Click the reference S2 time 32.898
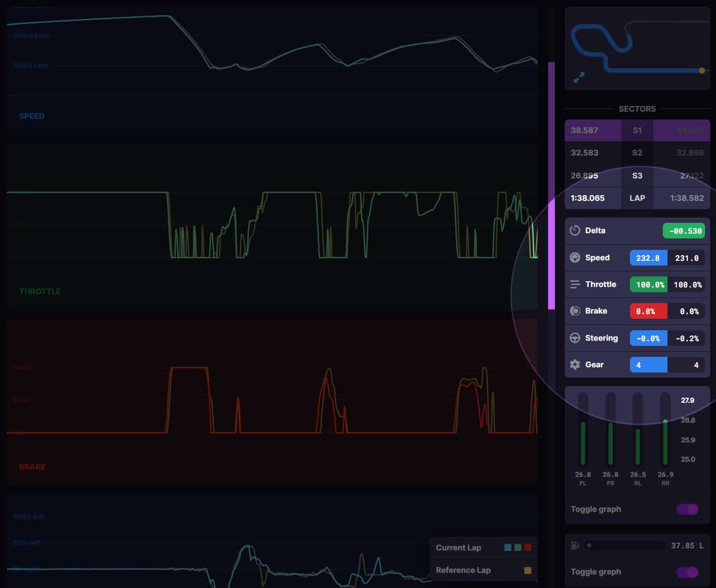 pyautogui.click(x=690, y=153)
